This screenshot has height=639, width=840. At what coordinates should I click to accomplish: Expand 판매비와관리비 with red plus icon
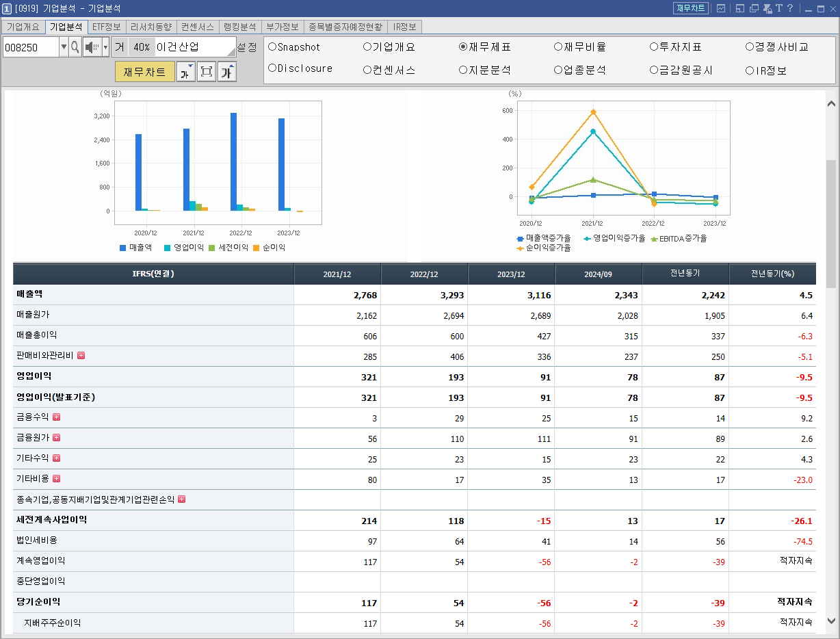pyautogui.click(x=81, y=356)
